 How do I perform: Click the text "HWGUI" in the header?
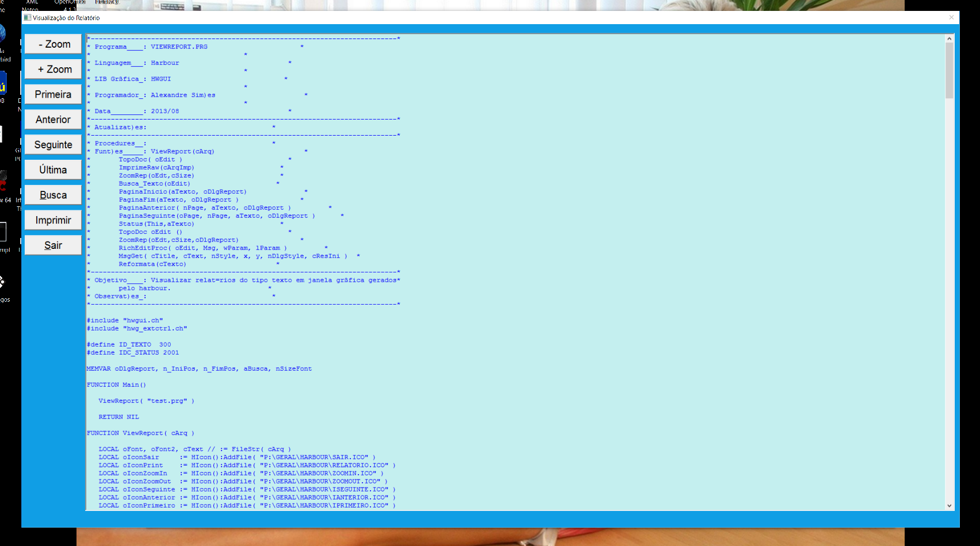click(x=161, y=79)
